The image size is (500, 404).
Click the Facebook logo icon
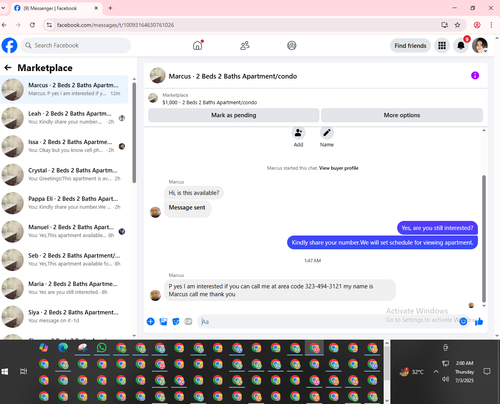(9, 45)
